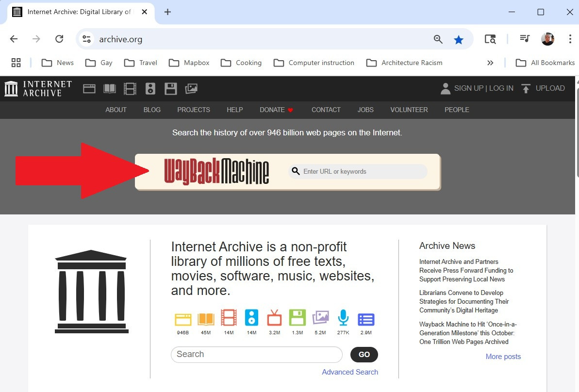Open the Texts book icon in top navigation
Image resolution: width=579 pixels, height=392 pixels.
[x=110, y=89]
